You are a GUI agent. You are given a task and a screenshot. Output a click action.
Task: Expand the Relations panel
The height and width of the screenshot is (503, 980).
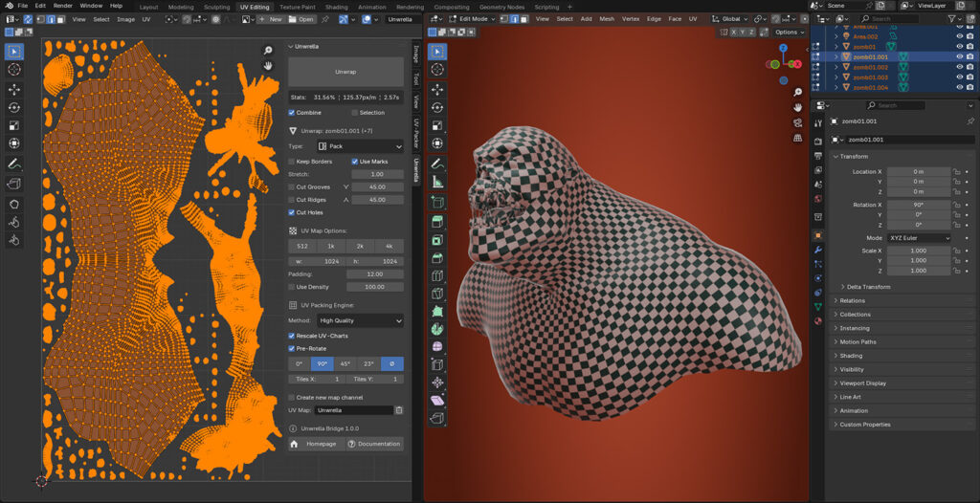click(x=852, y=300)
